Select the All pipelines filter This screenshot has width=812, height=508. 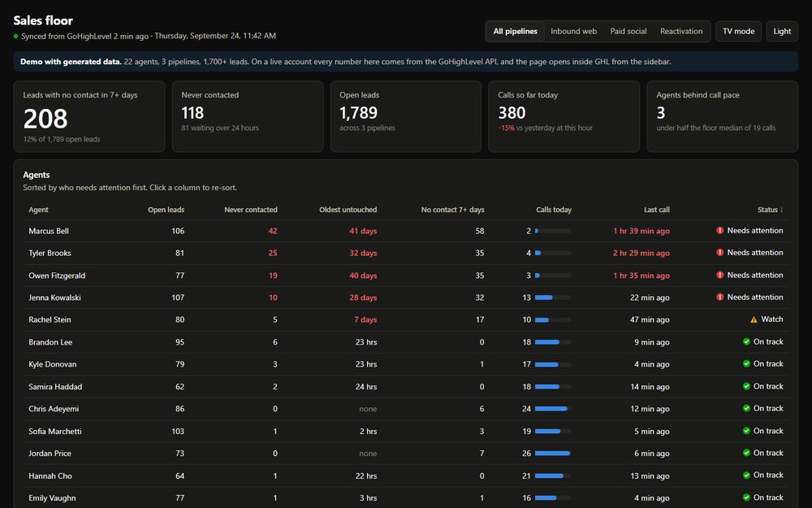coord(516,31)
